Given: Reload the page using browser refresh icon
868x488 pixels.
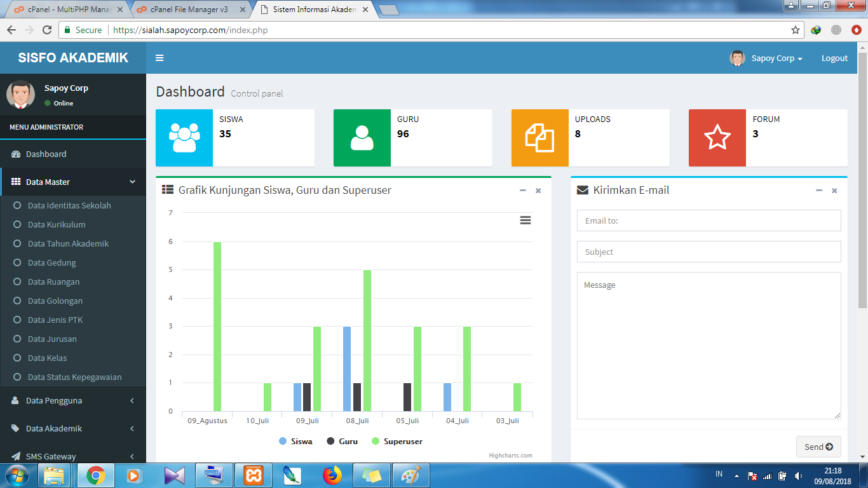Looking at the screenshot, I should [x=47, y=30].
